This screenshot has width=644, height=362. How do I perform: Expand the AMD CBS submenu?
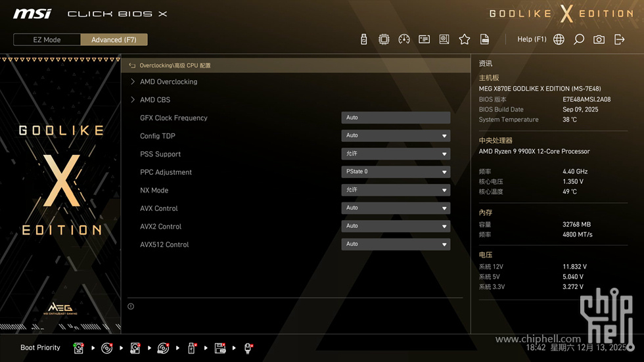(155, 100)
